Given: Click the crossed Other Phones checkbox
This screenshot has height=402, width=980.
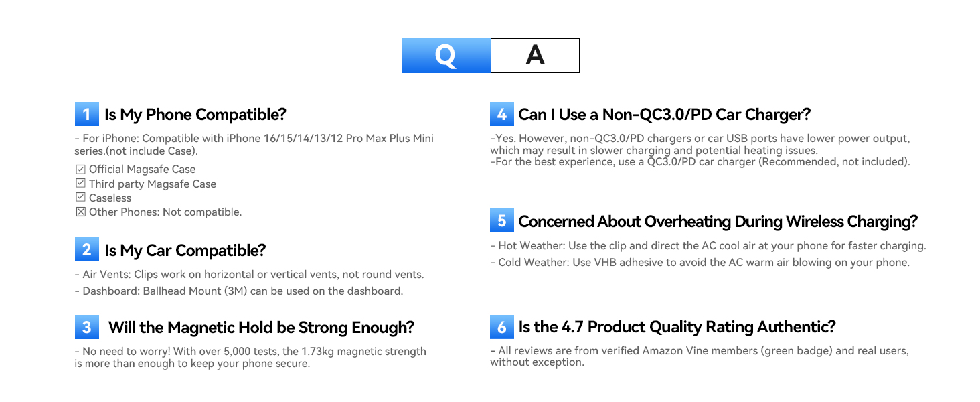Looking at the screenshot, I should click(80, 212).
